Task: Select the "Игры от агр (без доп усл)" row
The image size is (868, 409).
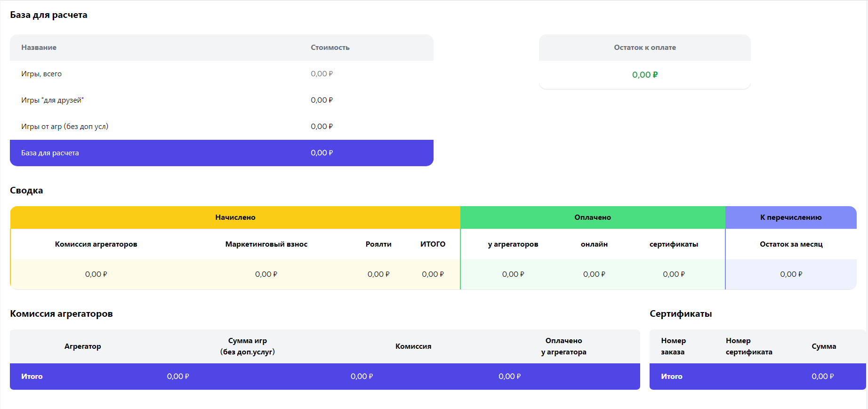Action: point(64,127)
